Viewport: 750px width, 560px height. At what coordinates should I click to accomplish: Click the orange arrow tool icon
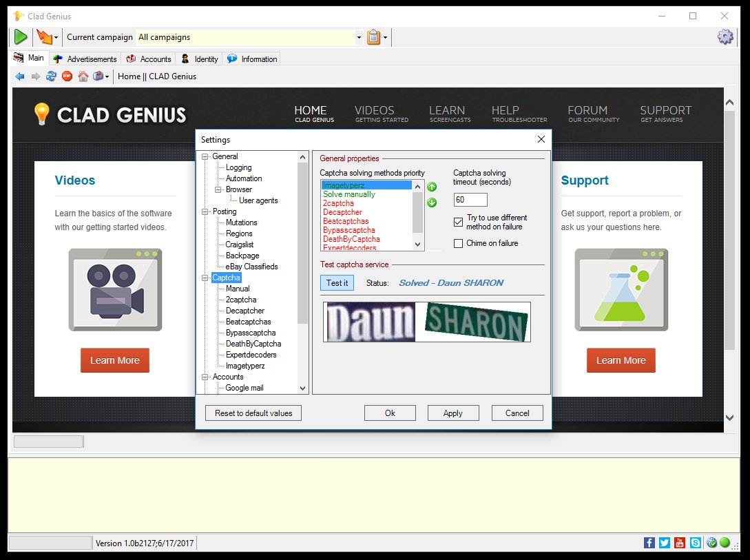tap(43, 37)
